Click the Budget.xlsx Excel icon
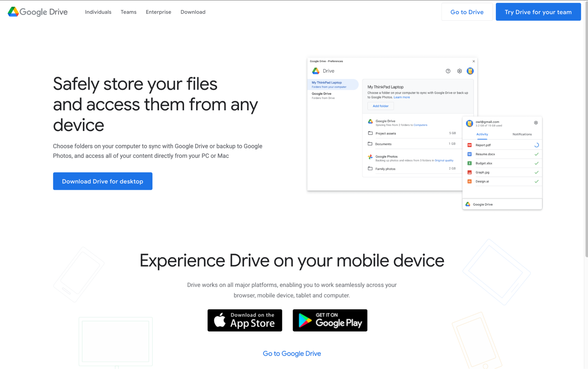 click(x=469, y=163)
